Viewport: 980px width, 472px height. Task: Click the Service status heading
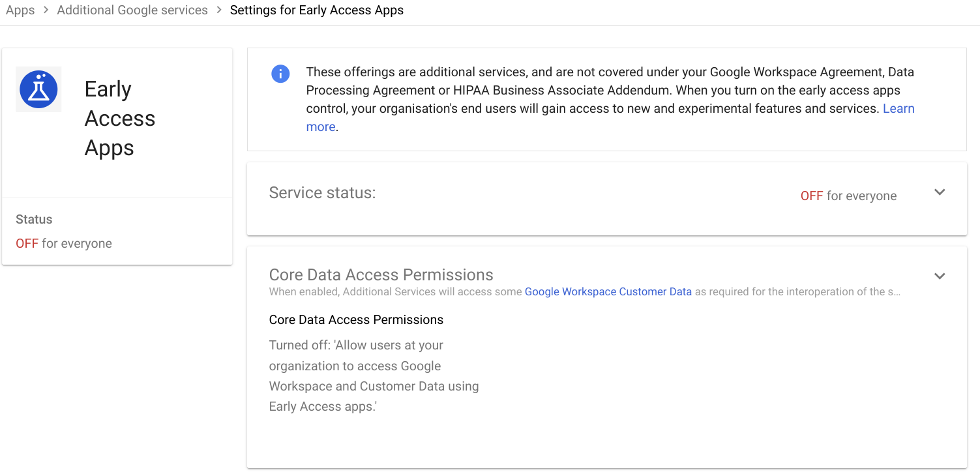click(x=323, y=192)
